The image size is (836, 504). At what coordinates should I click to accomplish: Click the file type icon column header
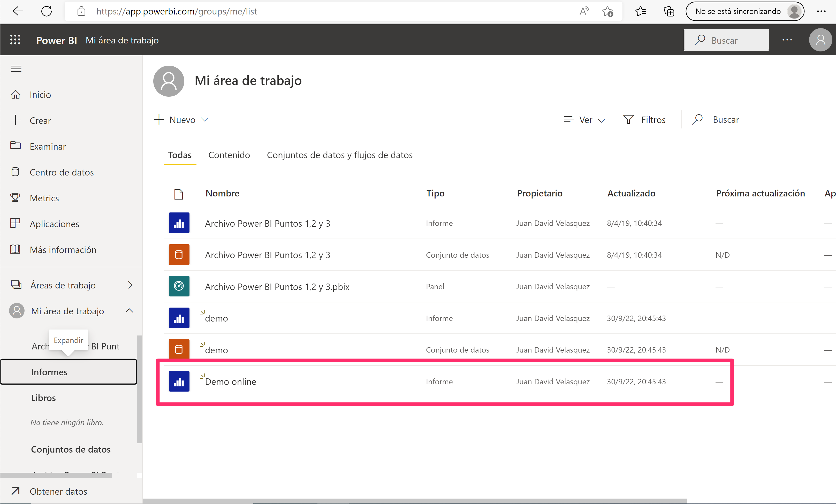(x=178, y=194)
